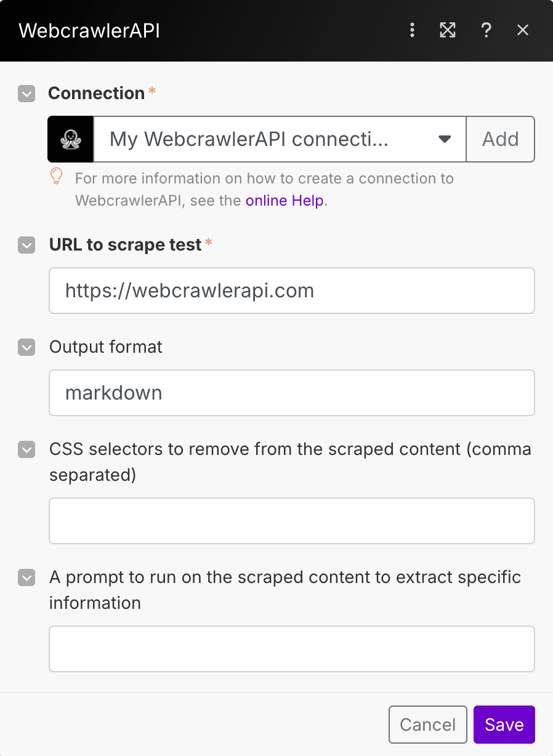This screenshot has height=756, width=553.
Task: Click the Add button for new connection
Action: coord(500,139)
